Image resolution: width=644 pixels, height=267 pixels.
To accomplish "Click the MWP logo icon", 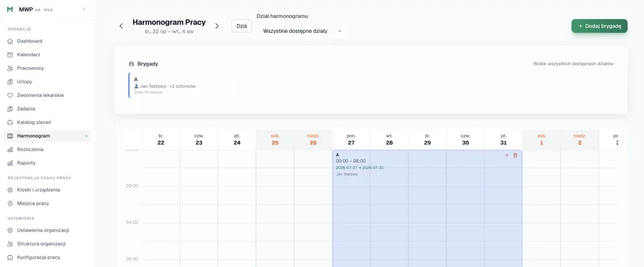I will [x=10, y=9].
